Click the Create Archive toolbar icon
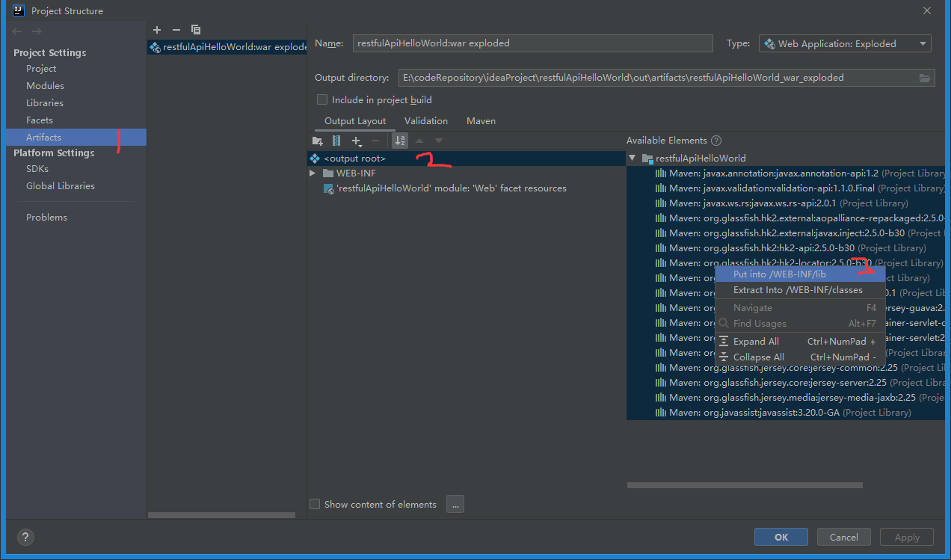Viewport: 951px width, 560px height. 336,141
